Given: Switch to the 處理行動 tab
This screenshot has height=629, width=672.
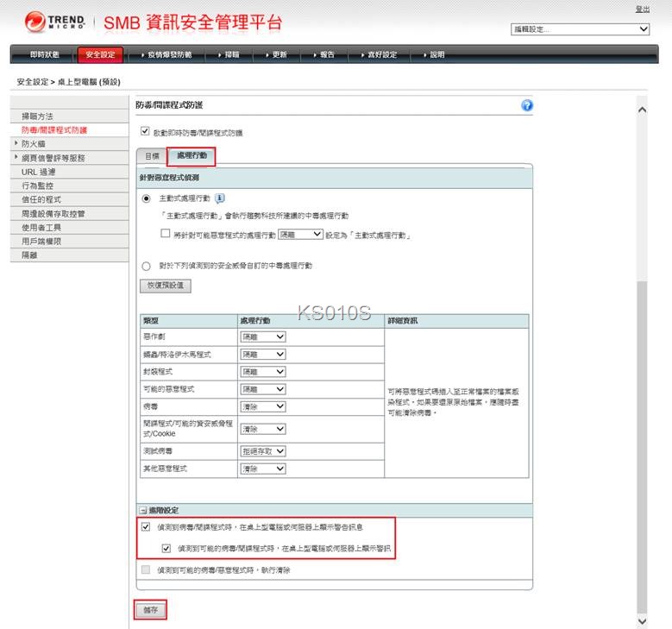Looking at the screenshot, I should click(192, 155).
